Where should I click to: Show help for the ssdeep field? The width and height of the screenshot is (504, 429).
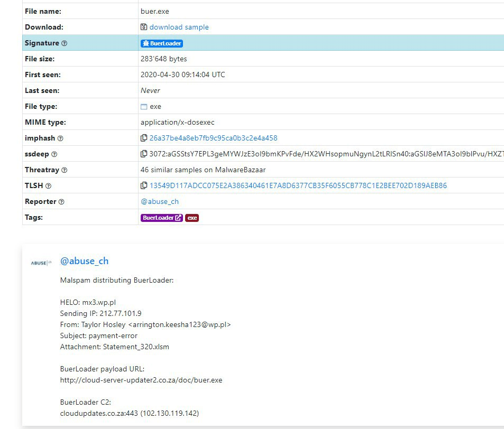54,154
